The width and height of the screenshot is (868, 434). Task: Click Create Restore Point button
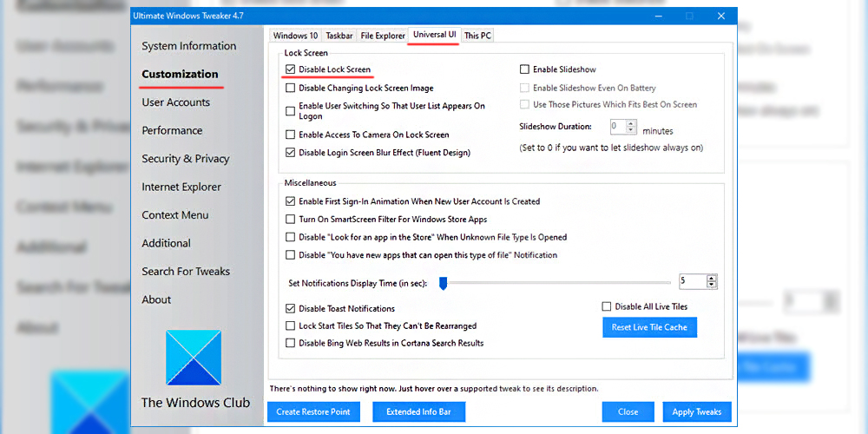click(313, 411)
